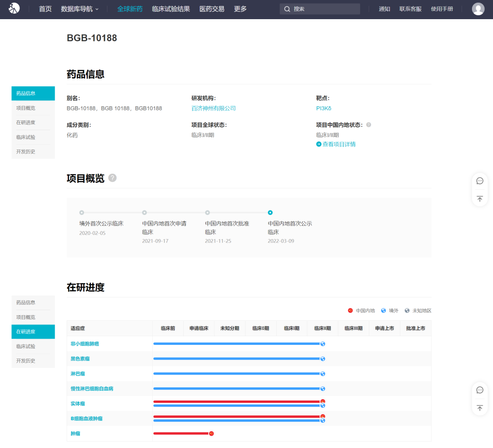Viewport: 493px width, 448px height.
Task: Open 全球新药 nav tab
Action: coord(130,9)
